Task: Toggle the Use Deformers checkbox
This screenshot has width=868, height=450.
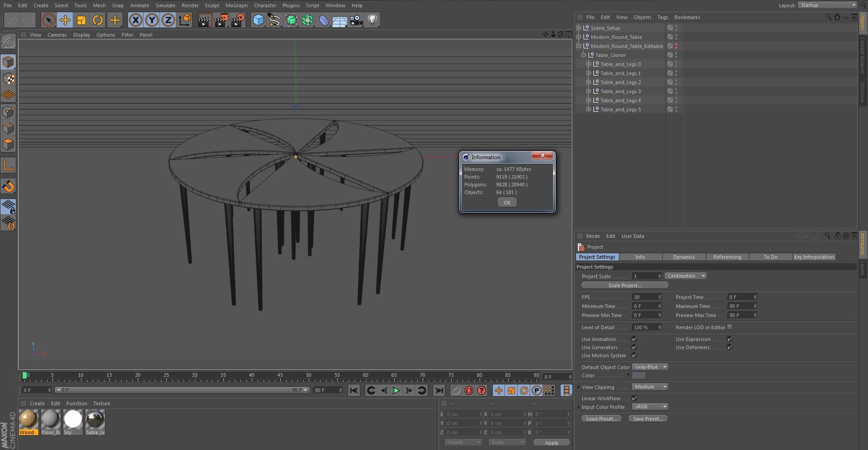Action: 730,347
